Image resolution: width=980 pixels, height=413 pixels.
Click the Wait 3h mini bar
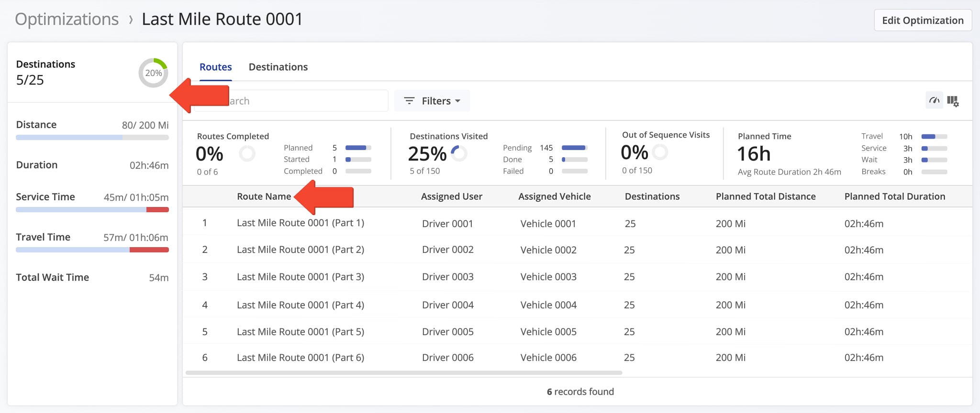point(935,160)
